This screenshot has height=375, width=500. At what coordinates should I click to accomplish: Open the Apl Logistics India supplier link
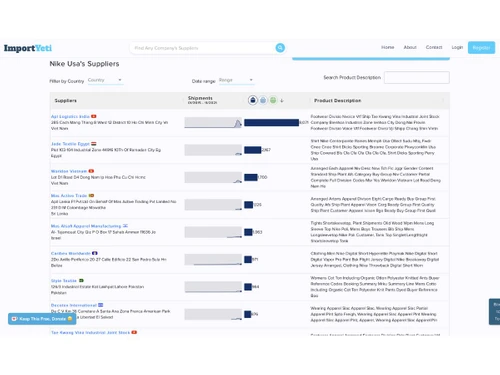70,116
